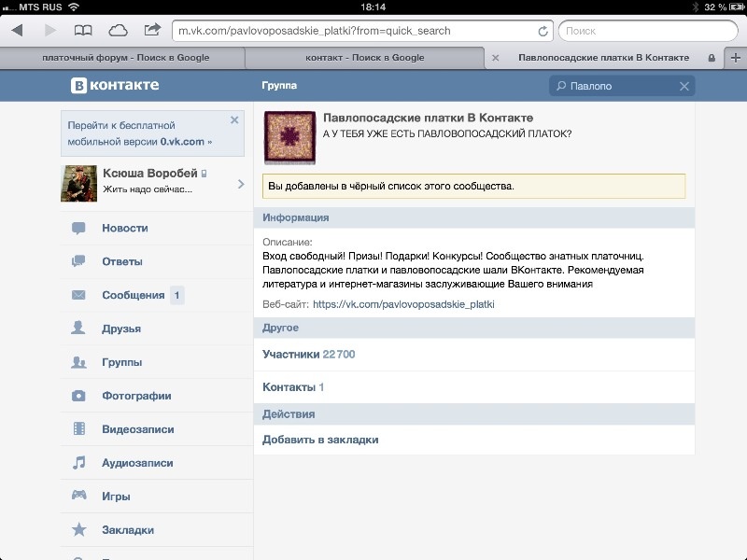Screen dimensions: 747x560
Task: Click the Игры gamepad icon
Action: (x=79, y=496)
